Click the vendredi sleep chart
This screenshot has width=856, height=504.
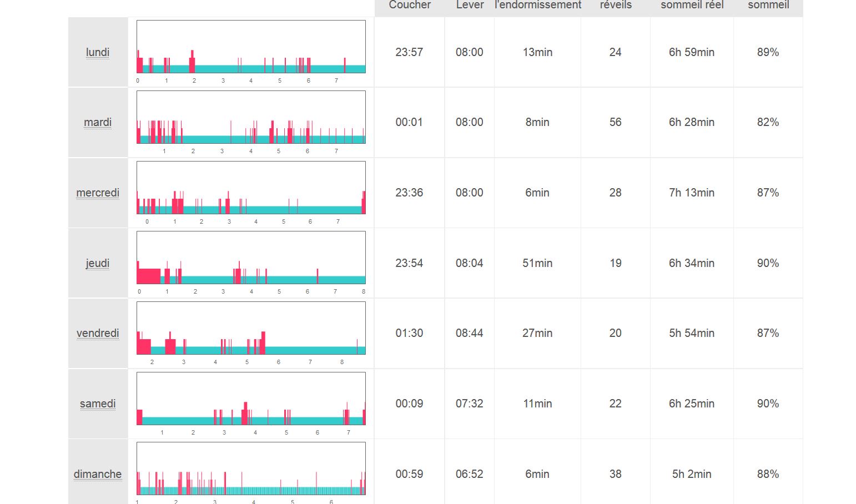coord(251,328)
